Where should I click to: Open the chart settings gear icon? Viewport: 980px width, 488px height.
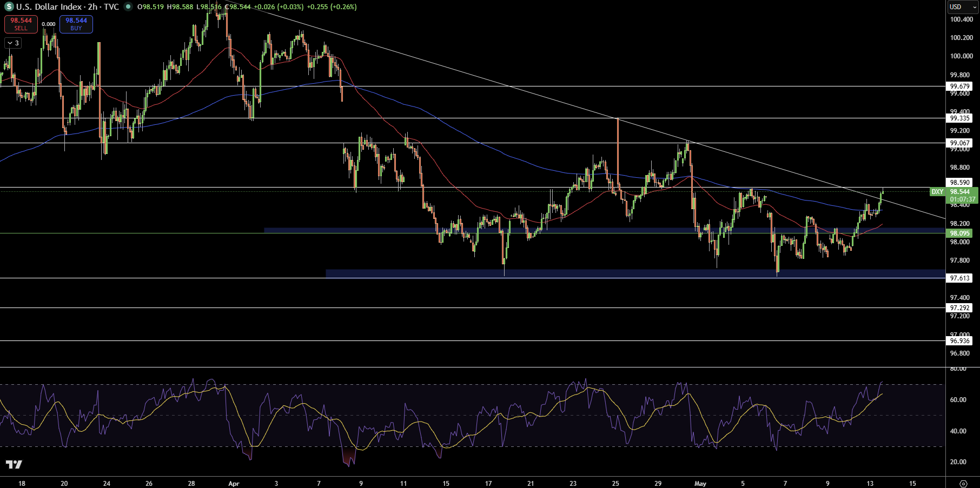[963, 483]
